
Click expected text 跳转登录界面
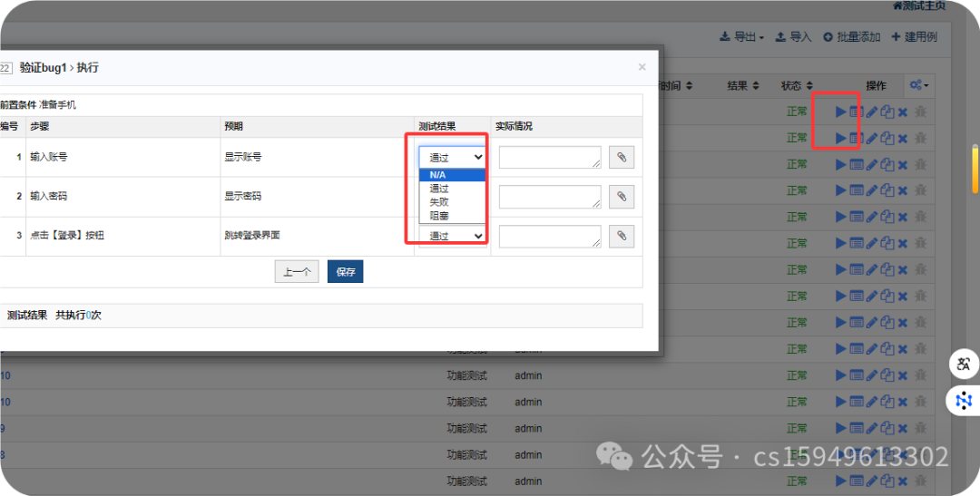pyautogui.click(x=252, y=236)
